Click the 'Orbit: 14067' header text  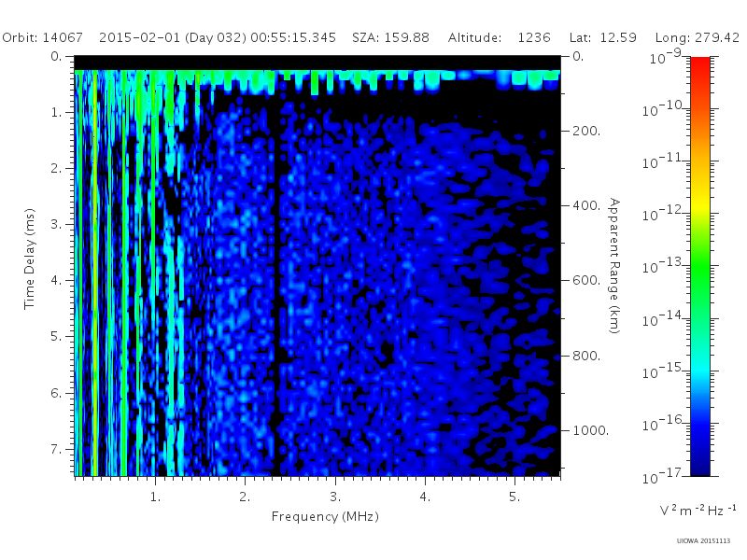tap(42, 37)
